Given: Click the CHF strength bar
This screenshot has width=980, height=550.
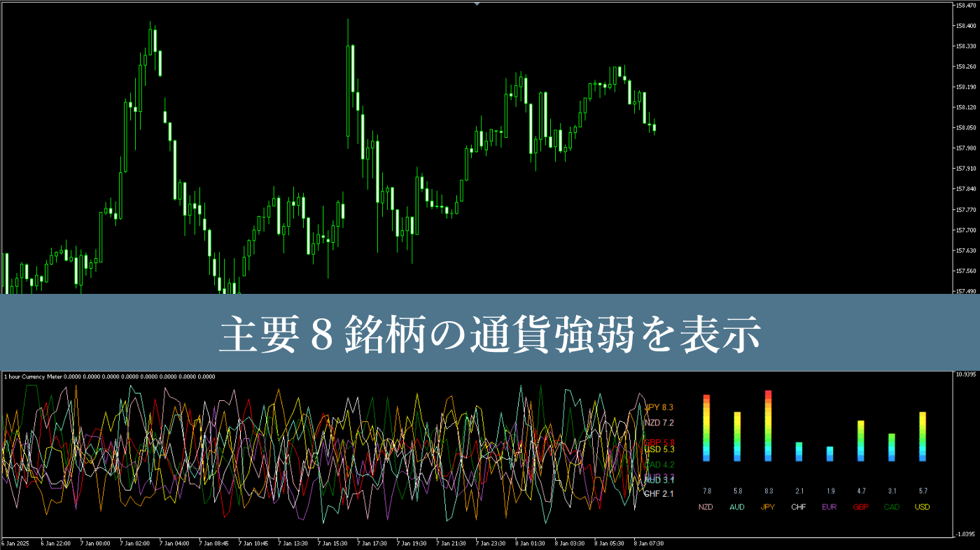Looking at the screenshot, I should click(799, 451).
